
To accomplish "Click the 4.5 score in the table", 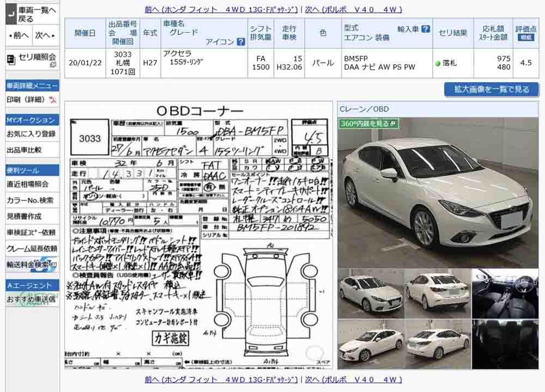I will pos(526,63).
